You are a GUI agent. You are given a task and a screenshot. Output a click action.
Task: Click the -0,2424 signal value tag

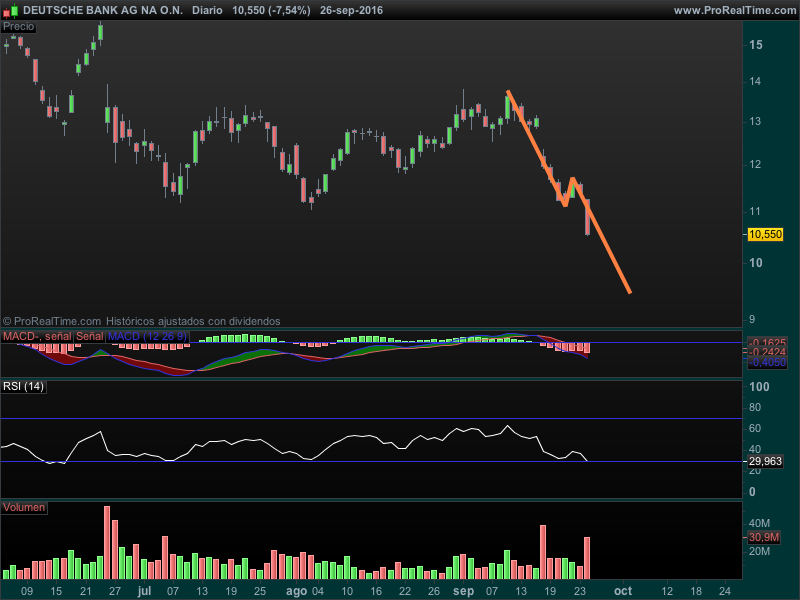click(x=767, y=352)
